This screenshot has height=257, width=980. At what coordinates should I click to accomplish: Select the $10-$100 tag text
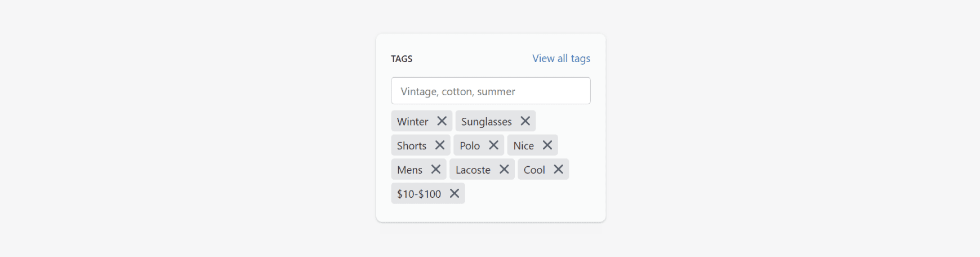418,194
